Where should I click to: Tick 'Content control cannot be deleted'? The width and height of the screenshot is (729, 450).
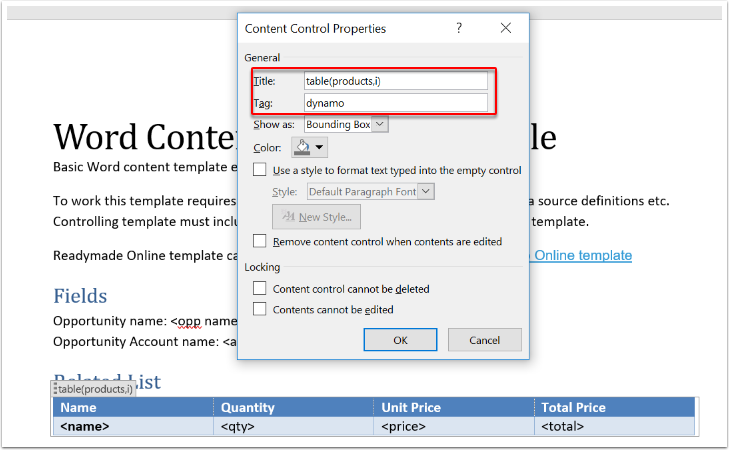260,288
